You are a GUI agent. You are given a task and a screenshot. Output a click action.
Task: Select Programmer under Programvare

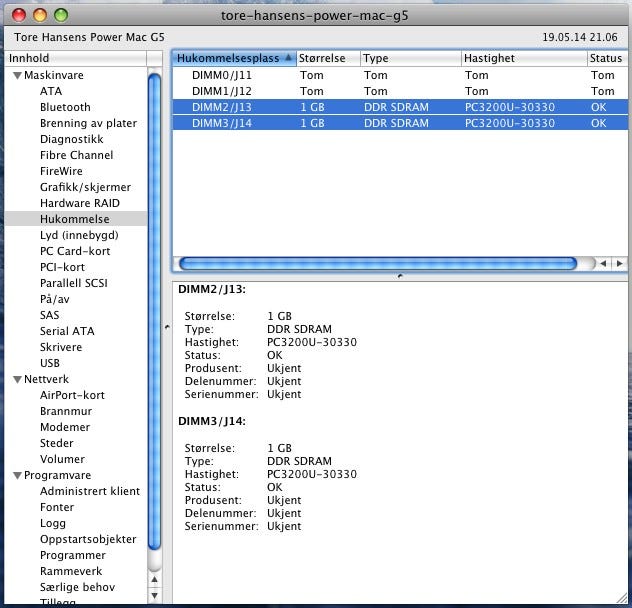coord(72,555)
